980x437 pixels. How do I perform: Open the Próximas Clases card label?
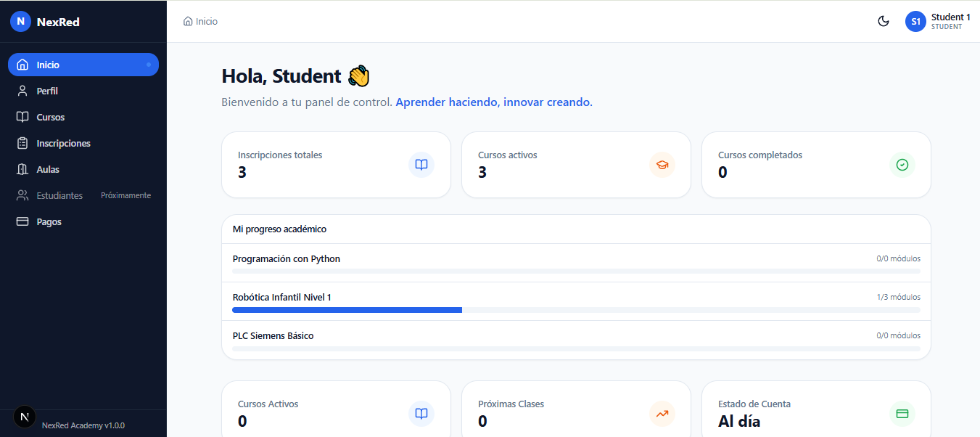[511, 404]
